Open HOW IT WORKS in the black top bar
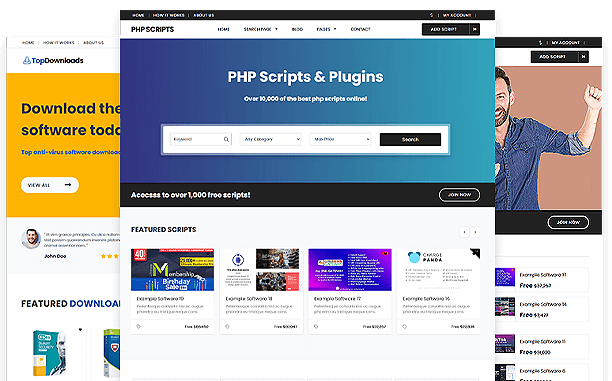The height and width of the screenshot is (381, 612). point(169,15)
